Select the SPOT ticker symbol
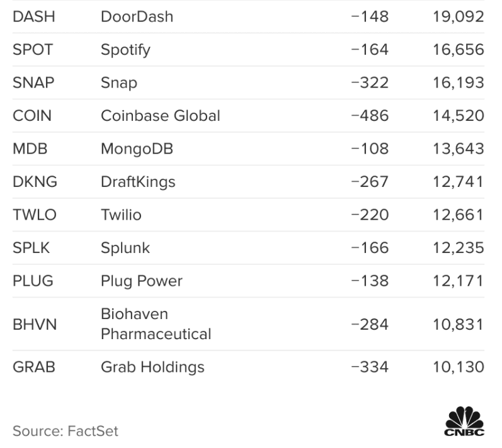Viewport: 502px width, 448px height. click(33, 49)
